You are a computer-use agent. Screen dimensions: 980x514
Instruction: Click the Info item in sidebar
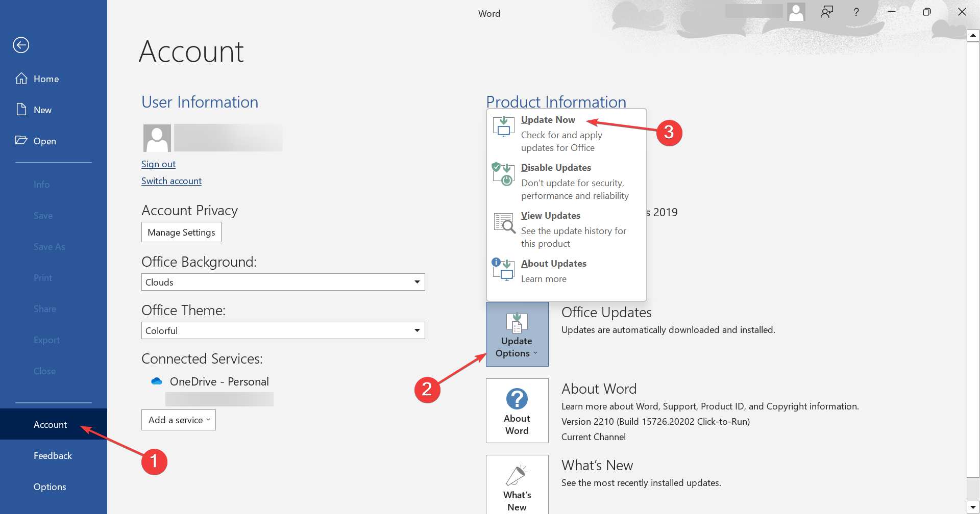41,184
